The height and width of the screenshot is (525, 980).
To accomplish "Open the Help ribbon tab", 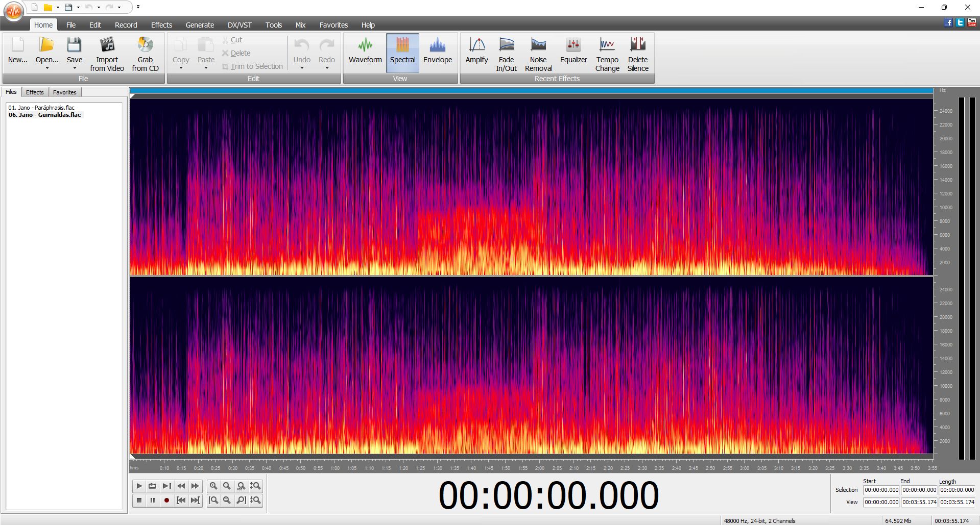I will [368, 25].
